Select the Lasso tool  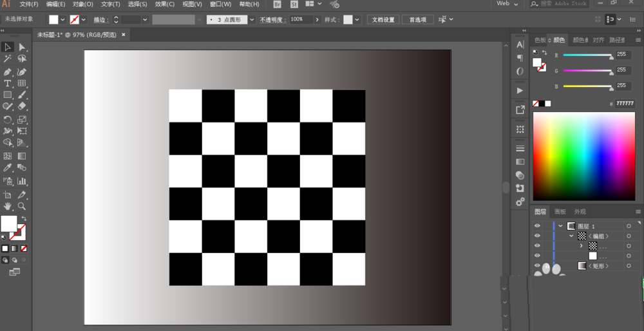22,59
